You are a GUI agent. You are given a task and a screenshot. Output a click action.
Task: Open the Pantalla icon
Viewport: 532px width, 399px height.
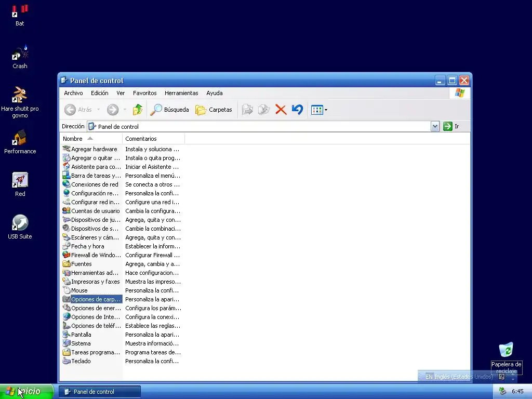66,334
